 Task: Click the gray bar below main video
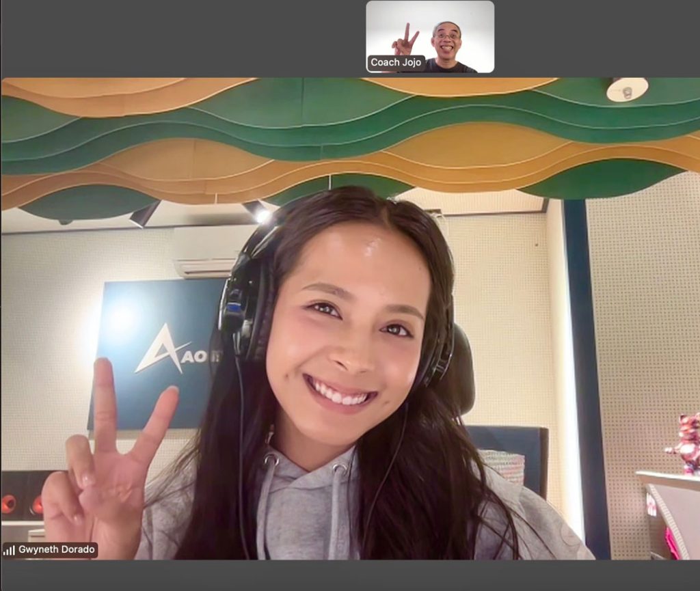[x=350, y=575]
